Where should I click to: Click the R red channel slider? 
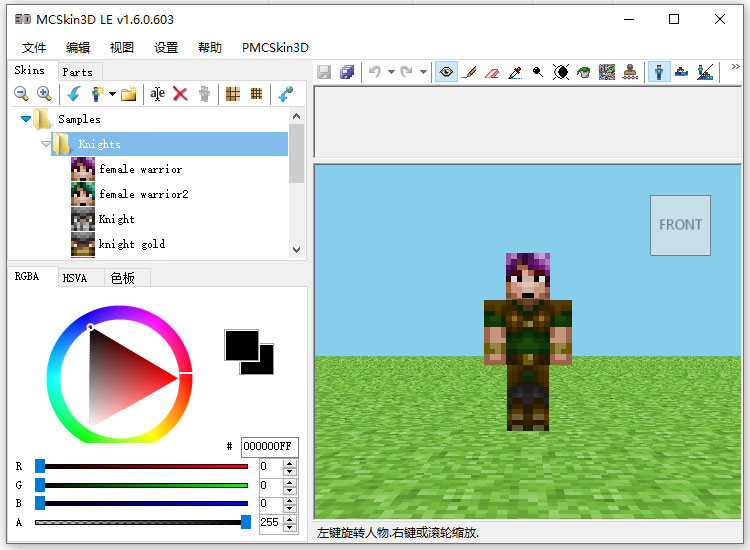143,466
